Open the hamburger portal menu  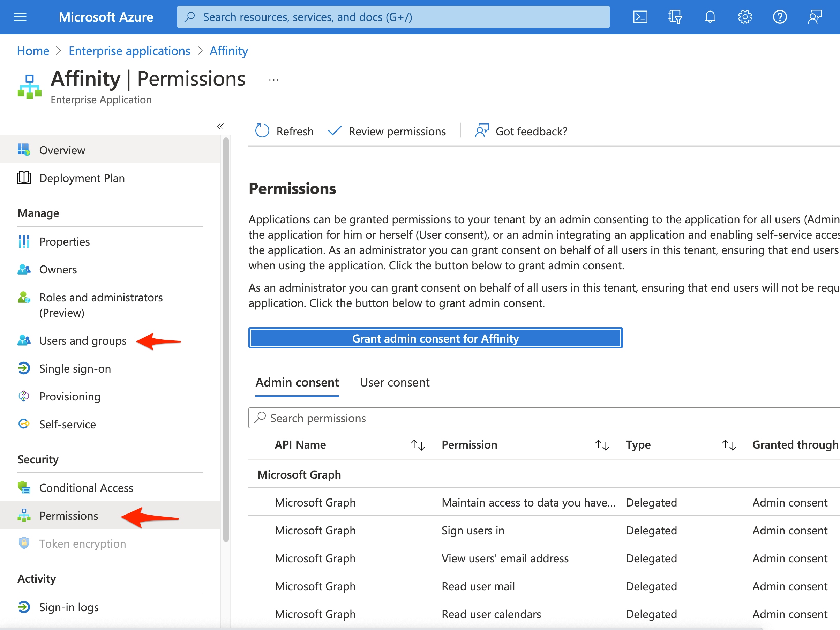[x=20, y=17]
